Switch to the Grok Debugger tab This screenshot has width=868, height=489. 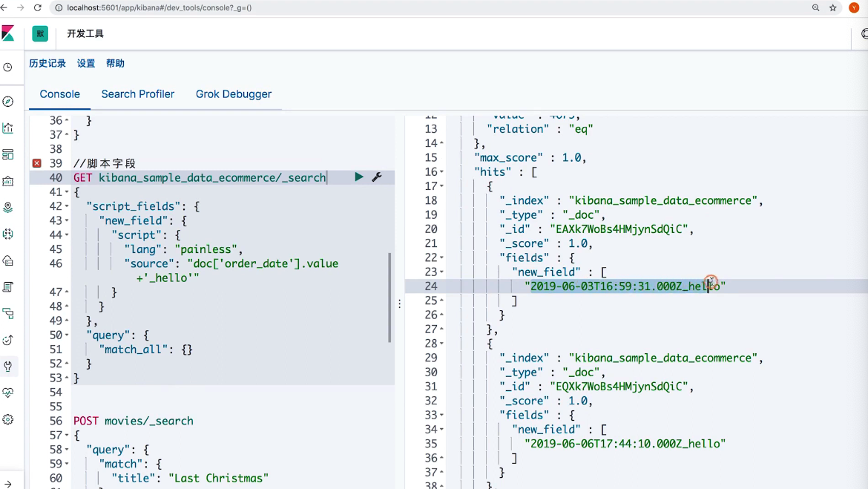coord(234,94)
